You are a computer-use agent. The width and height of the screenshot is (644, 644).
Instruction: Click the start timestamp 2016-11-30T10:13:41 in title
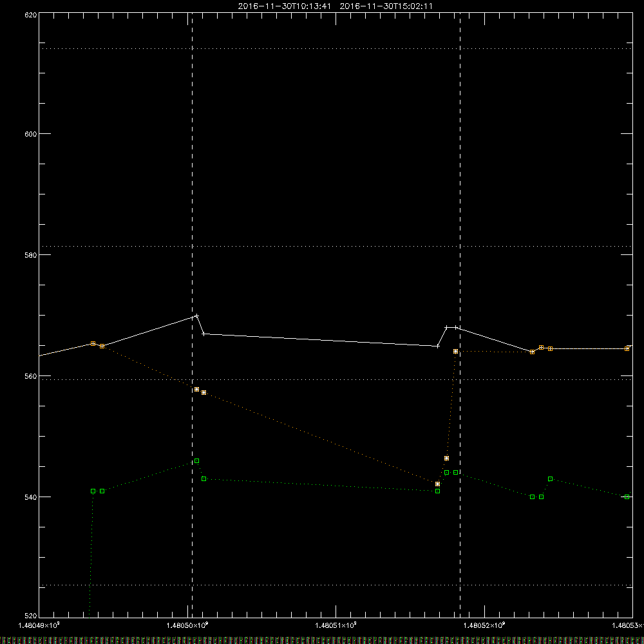pos(284,6)
